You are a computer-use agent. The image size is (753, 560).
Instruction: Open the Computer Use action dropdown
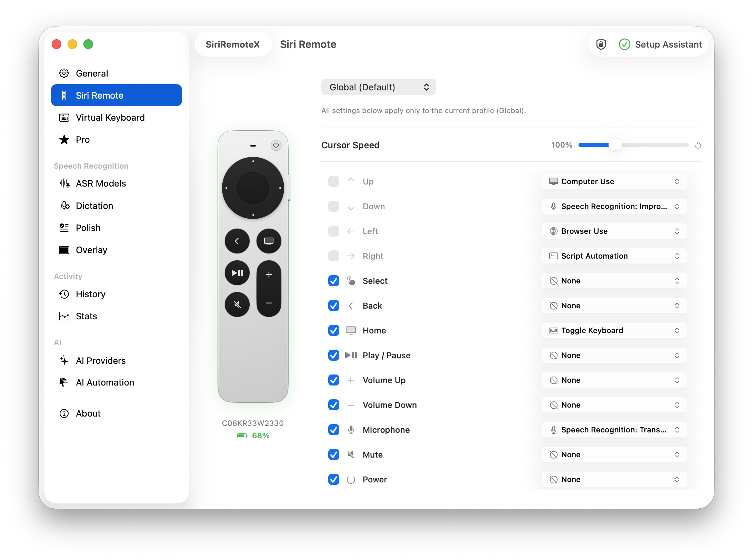click(614, 182)
